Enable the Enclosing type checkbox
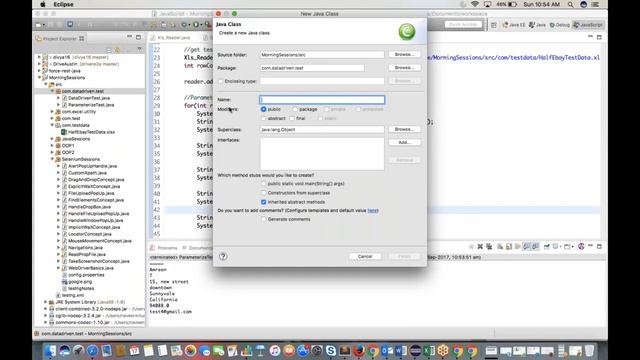Viewport: 640px width, 360px height. tap(221, 81)
